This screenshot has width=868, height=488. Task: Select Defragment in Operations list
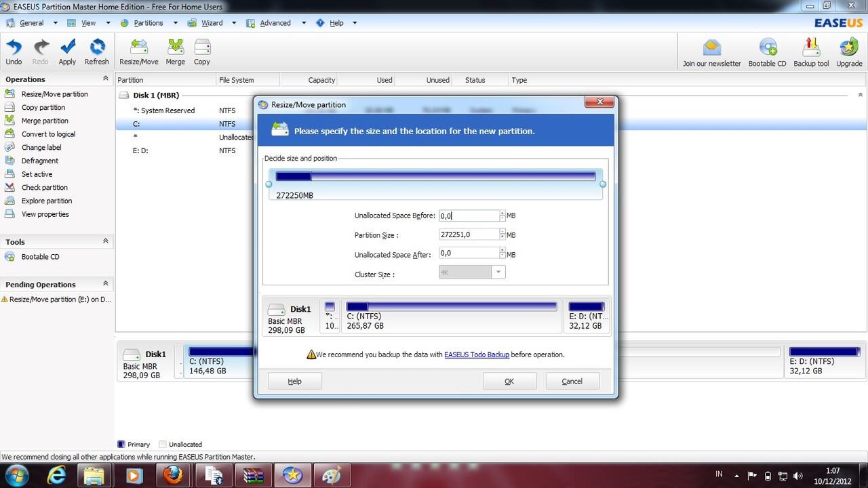[40, 161]
